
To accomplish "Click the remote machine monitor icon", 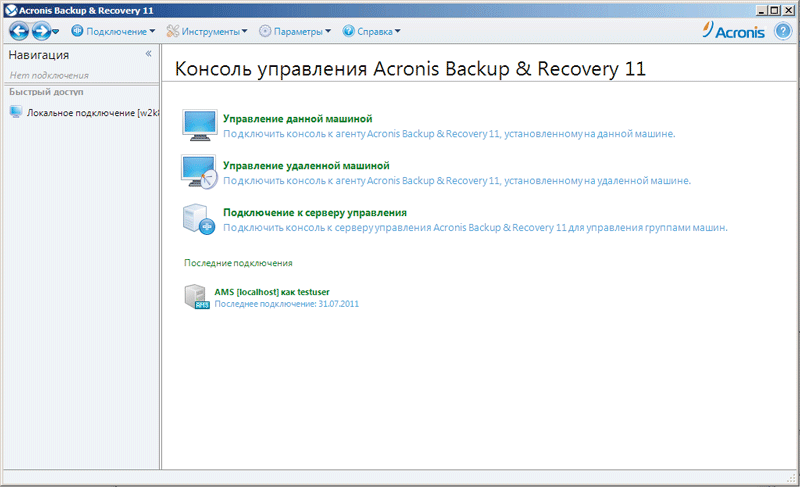I will pos(200,171).
